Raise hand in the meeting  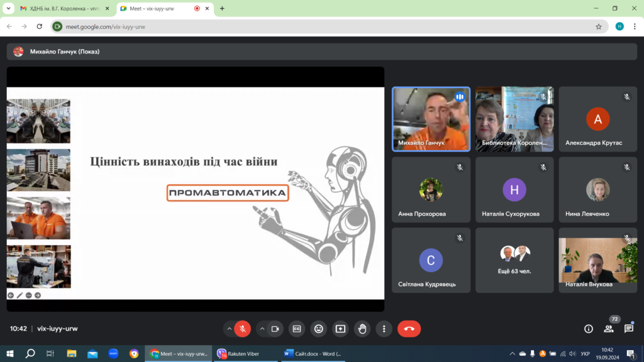[362, 329]
